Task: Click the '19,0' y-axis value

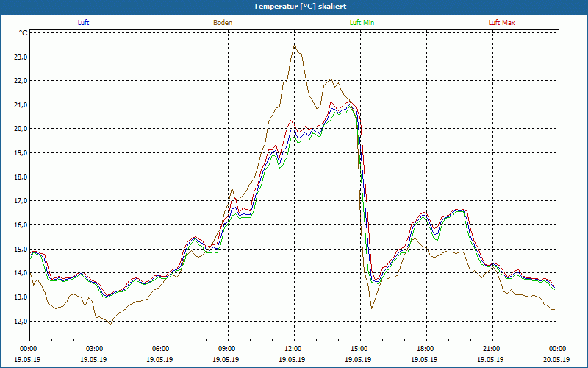Action: pos(21,153)
